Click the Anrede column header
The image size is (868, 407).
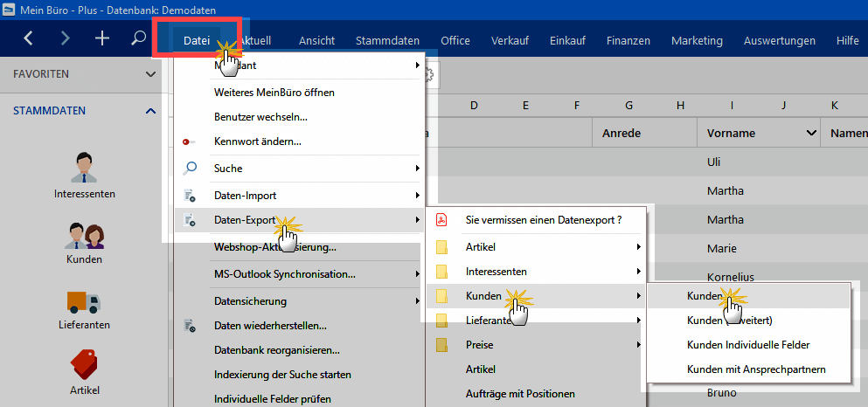[644, 134]
